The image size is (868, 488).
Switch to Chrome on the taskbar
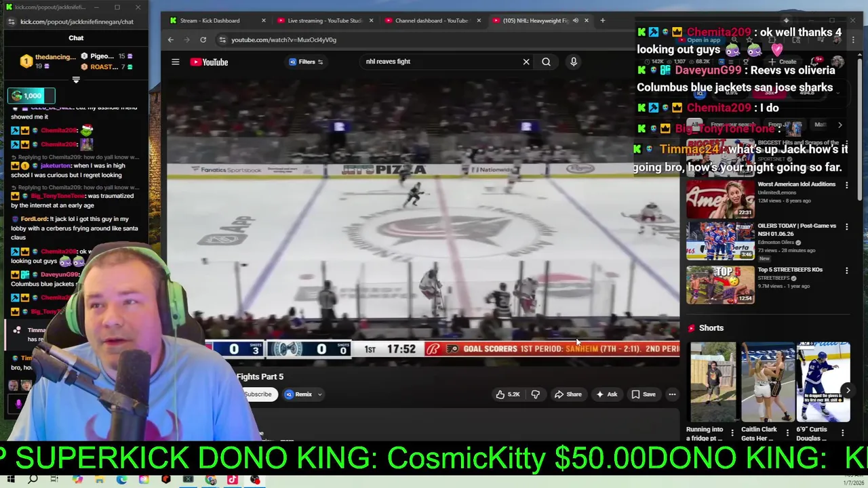pos(210,480)
